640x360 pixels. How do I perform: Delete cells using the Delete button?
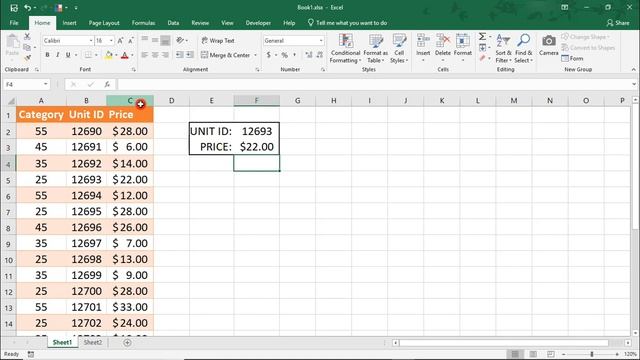(442, 48)
